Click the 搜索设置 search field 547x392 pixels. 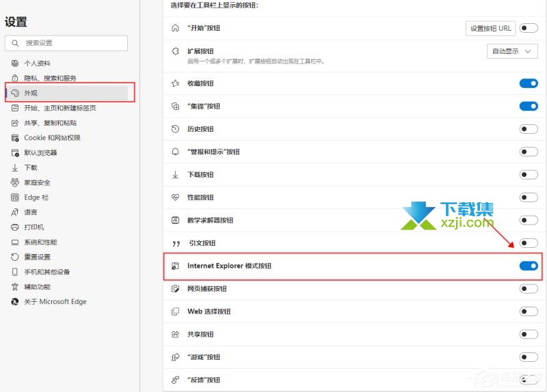(x=66, y=43)
